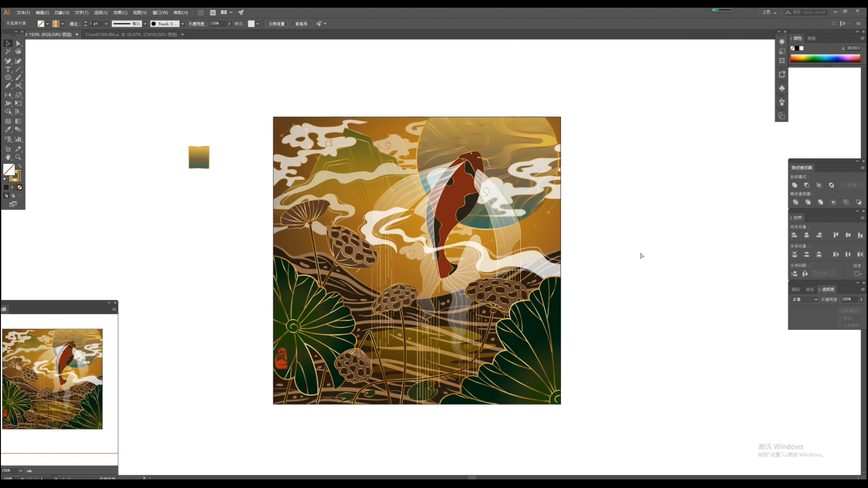
Task: Select the Eyedropper tool
Action: click(8, 130)
